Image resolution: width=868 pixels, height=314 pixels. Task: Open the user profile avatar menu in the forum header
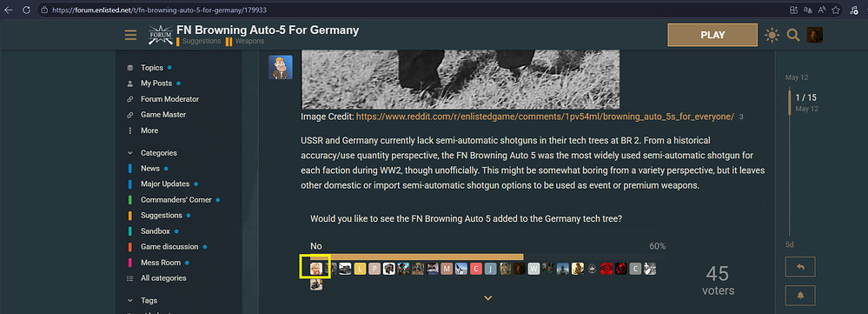pos(814,35)
